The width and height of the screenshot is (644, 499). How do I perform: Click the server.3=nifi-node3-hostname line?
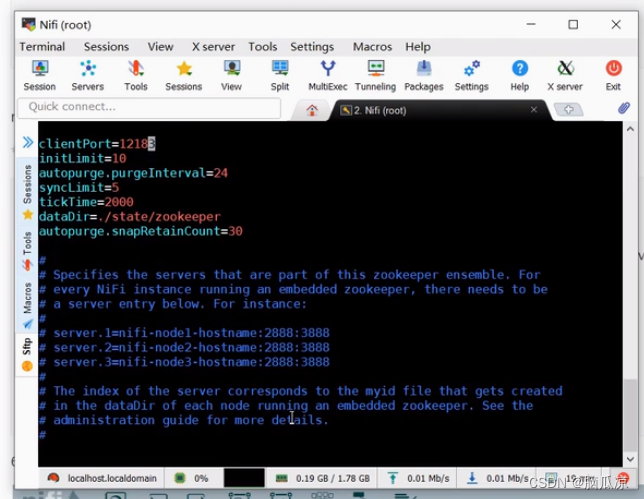(x=184, y=362)
